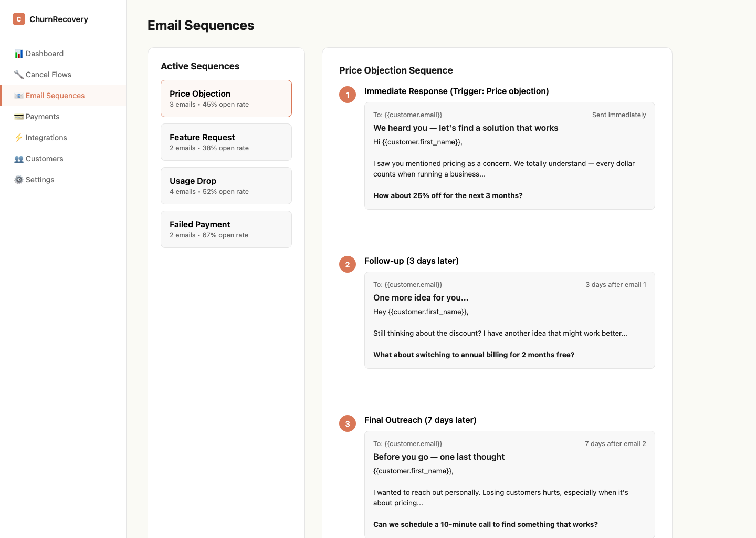Choose the Failed Payment sequence
This screenshot has height=538, width=756.
pyautogui.click(x=226, y=229)
